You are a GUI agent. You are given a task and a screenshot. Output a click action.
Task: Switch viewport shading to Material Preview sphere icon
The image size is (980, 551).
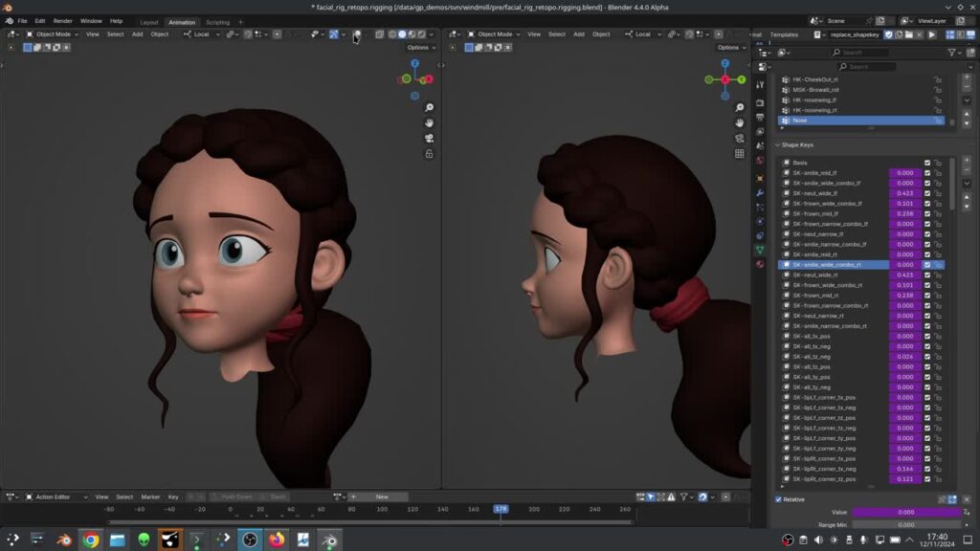point(412,34)
